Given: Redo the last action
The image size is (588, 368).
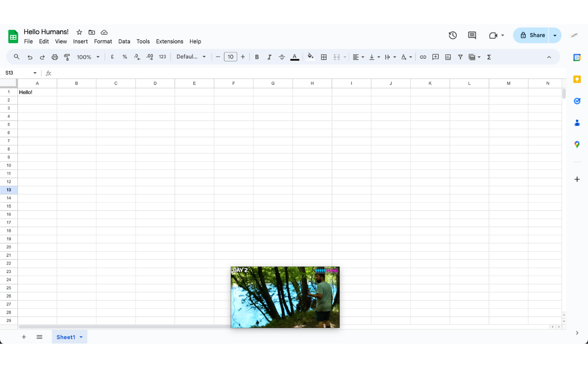Looking at the screenshot, I should coord(42,57).
